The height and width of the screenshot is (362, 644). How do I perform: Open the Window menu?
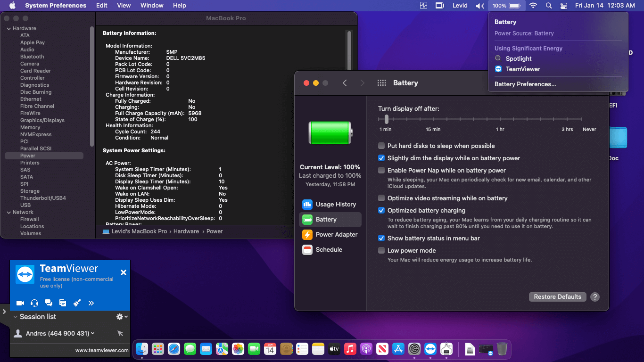152,6
